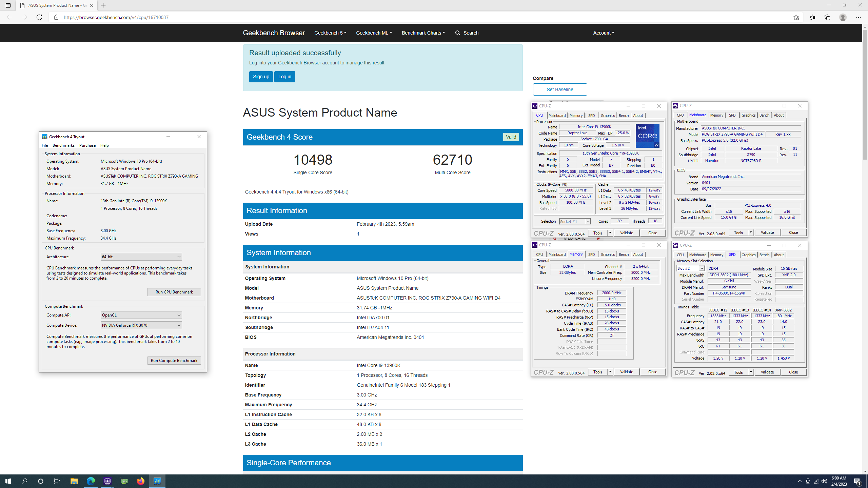
Task: Open the notification center icon
Action: pyautogui.click(x=857, y=481)
